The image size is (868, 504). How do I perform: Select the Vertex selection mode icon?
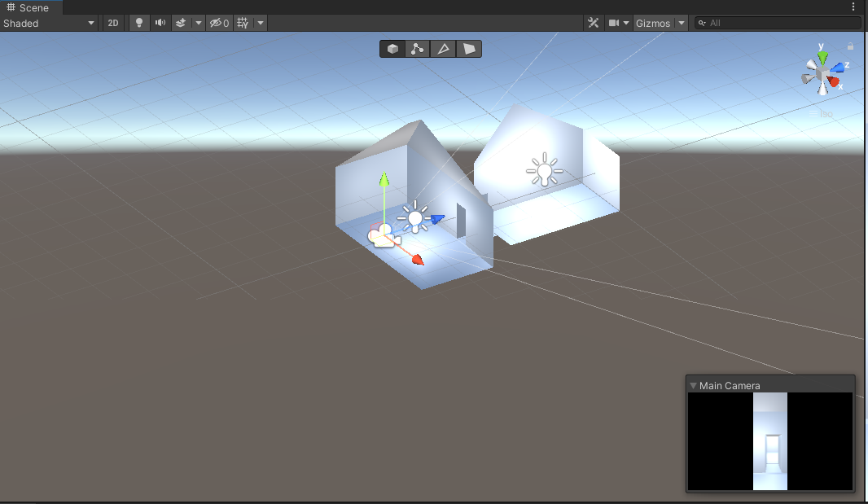[418, 49]
